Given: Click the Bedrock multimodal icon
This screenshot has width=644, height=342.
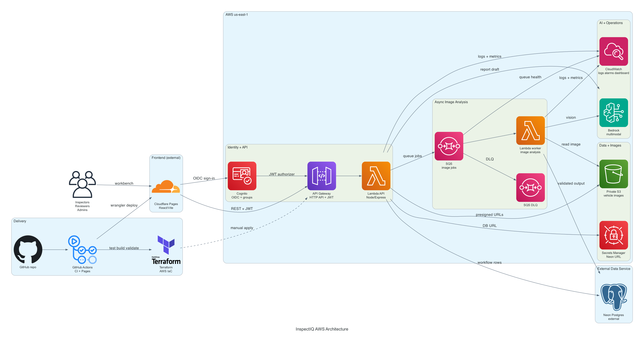Looking at the screenshot, I should point(614,113).
